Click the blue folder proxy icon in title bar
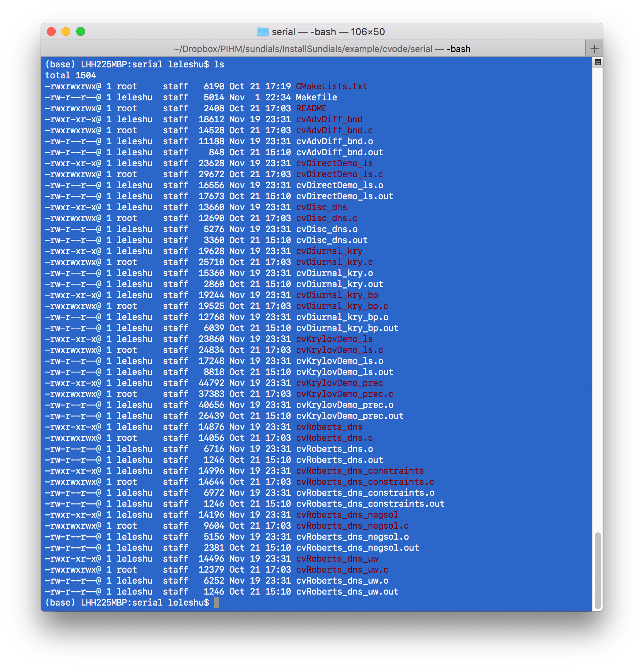 pos(263,32)
